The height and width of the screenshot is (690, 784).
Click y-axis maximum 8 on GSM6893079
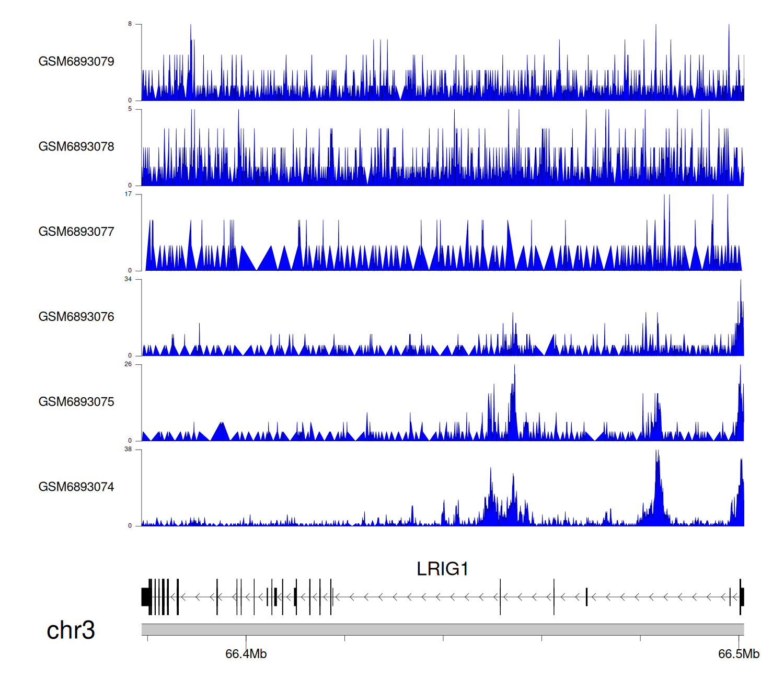click(130, 24)
